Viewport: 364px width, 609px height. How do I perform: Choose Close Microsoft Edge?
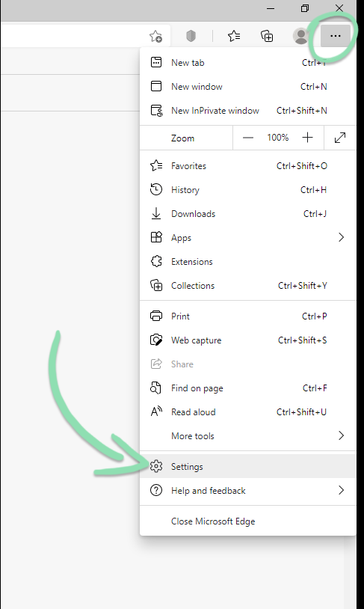click(x=247, y=521)
